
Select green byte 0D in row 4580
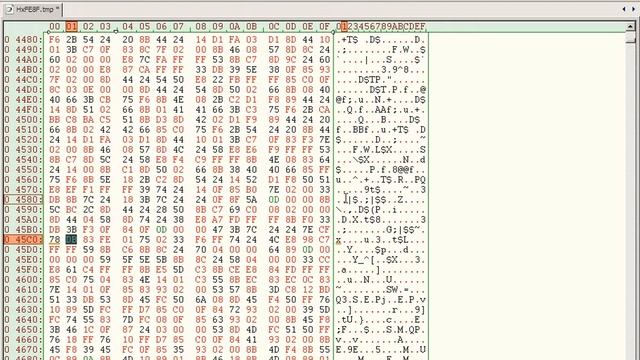[x=274, y=200]
